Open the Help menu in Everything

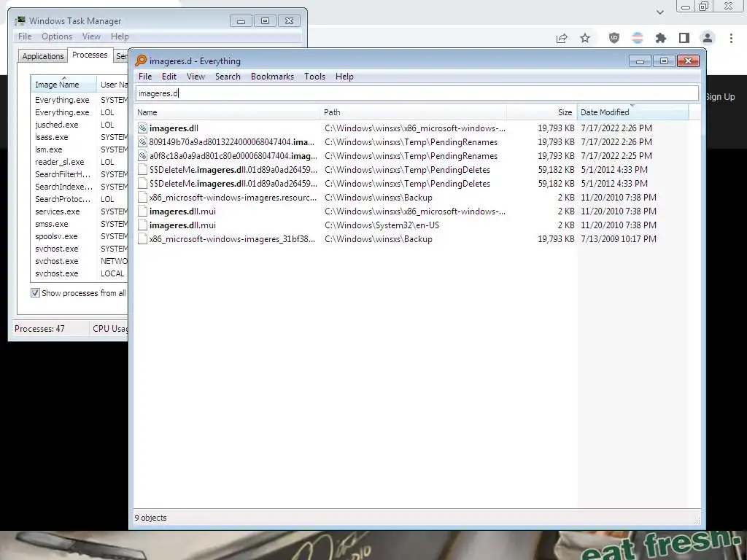point(344,77)
